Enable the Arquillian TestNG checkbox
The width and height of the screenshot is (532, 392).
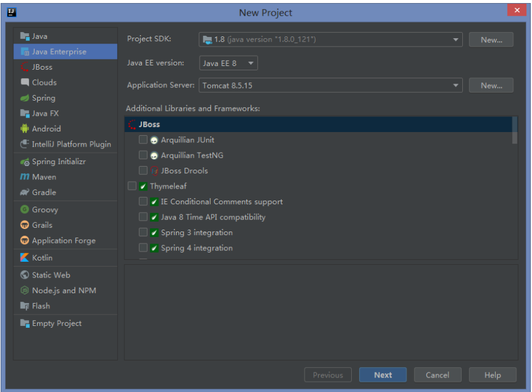pyautogui.click(x=143, y=155)
